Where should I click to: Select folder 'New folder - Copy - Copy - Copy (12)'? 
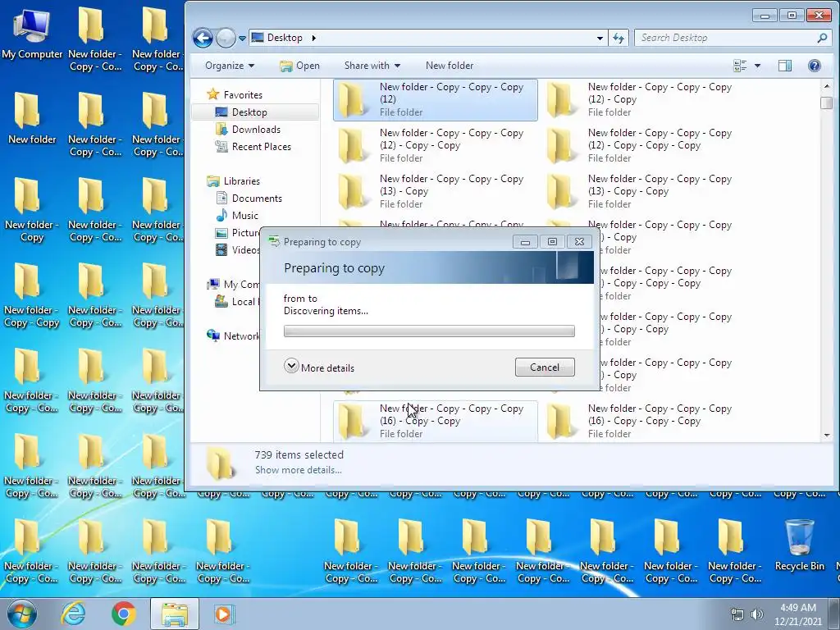coord(435,99)
